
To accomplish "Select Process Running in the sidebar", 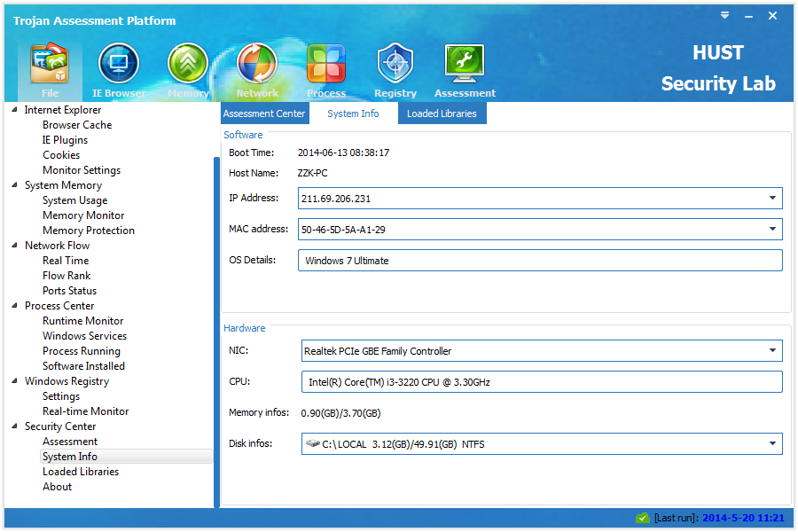I will tap(82, 351).
